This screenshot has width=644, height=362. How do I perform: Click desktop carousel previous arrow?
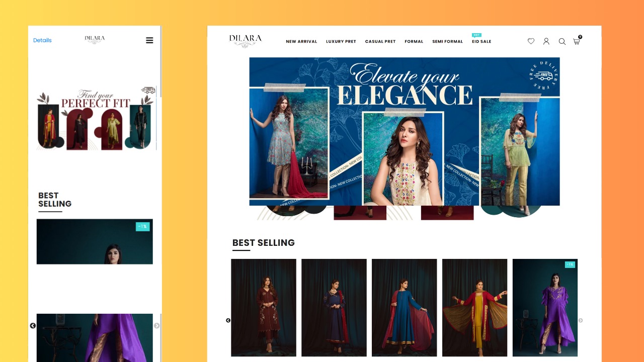228,320
